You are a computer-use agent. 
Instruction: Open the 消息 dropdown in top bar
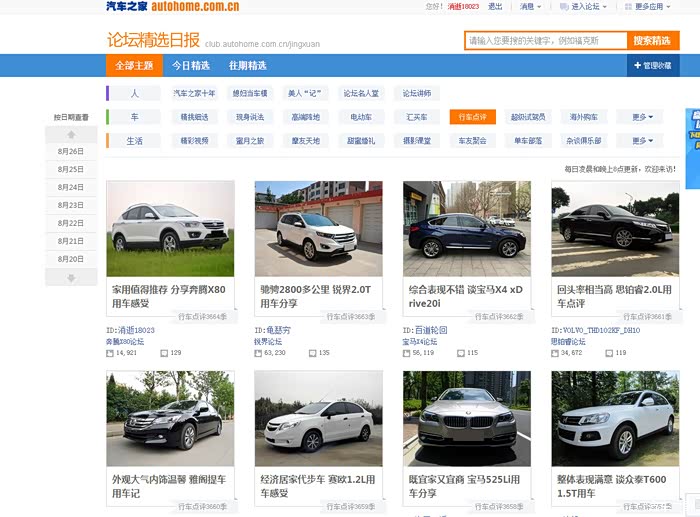point(529,7)
